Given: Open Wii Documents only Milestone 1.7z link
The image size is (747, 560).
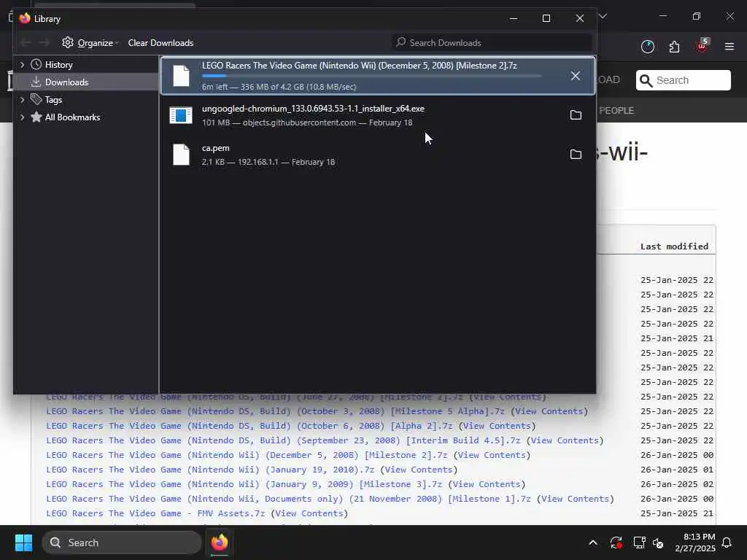Looking at the screenshot, I should tap(288, 499).
